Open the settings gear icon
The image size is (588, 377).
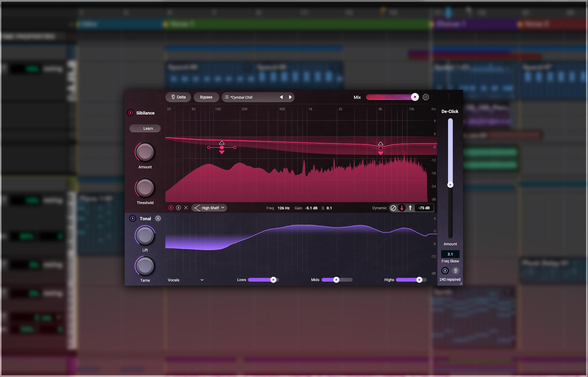point(426,97)
